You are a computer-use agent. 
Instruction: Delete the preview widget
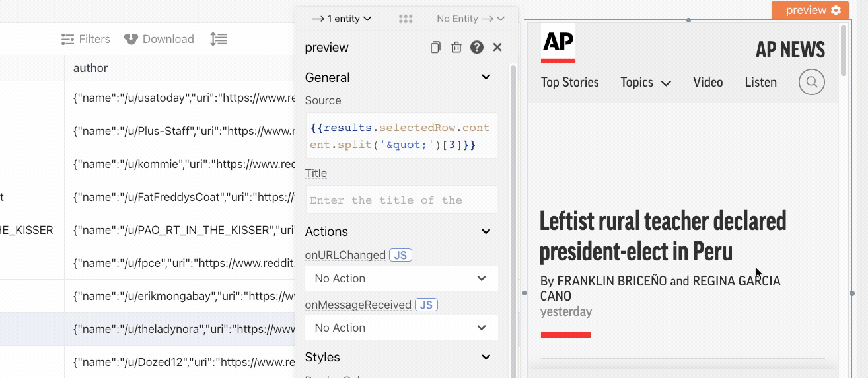click(456, 48)
